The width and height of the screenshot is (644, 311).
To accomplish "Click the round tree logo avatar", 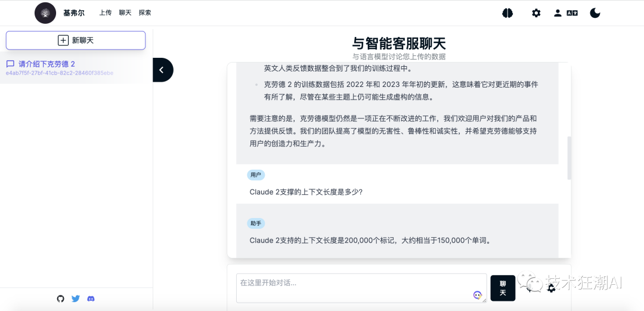I will point(45,13).
